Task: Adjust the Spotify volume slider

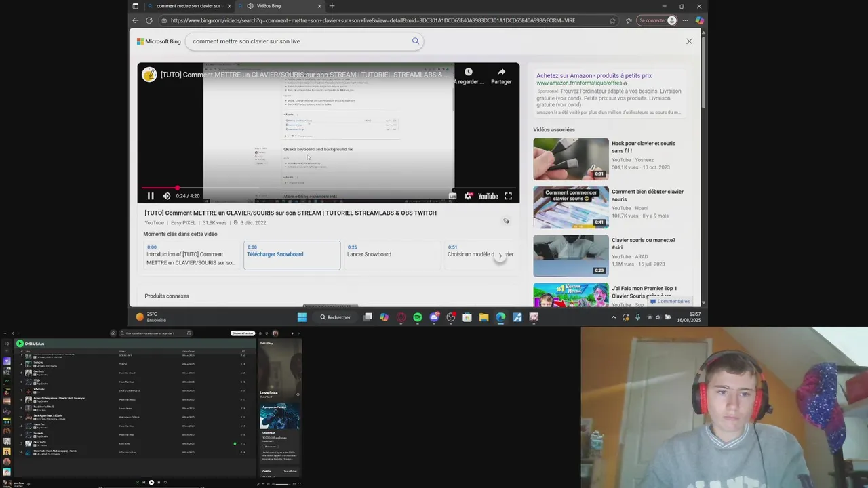Action: (x=283, y=484)
